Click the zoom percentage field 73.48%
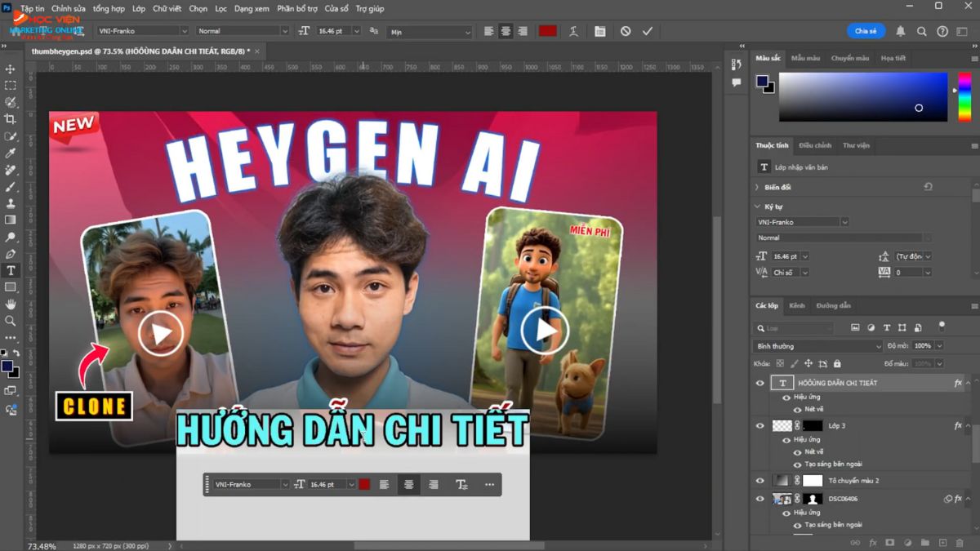Screen dimensions: 980x551 [x=42, y=545]
